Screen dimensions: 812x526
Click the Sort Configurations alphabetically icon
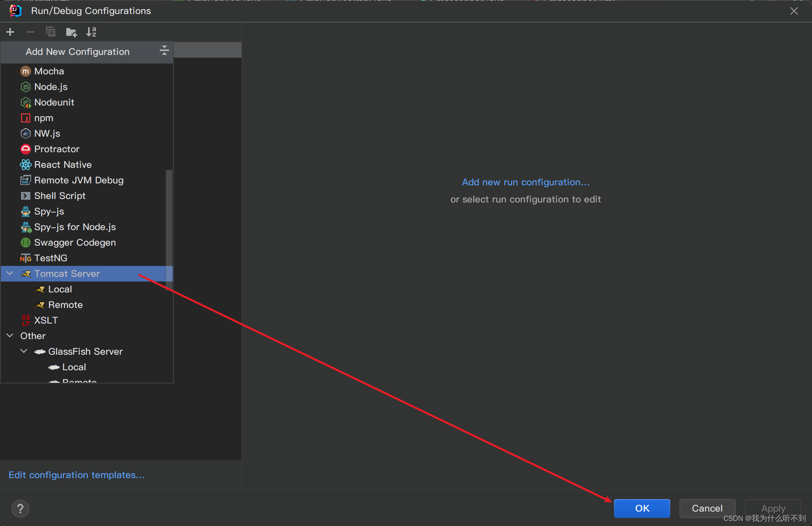coord(91,32)
